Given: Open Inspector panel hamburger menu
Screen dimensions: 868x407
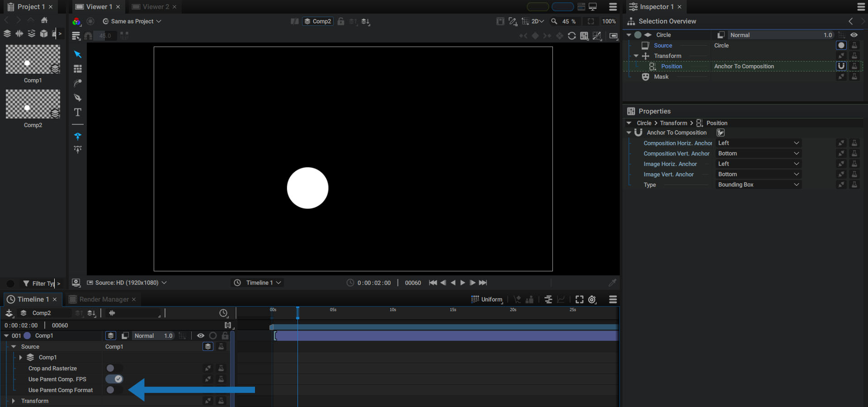Looking at the screenshot, I should (x=861, y=7).
